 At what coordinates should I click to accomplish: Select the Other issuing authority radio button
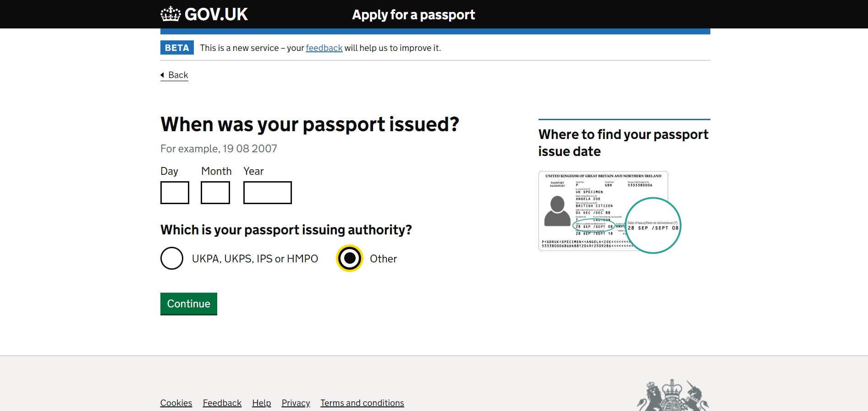[x=350, y=258]
